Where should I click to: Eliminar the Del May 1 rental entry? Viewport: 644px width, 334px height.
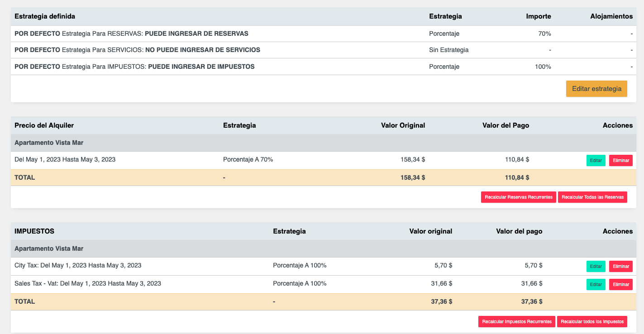point(620,160)
